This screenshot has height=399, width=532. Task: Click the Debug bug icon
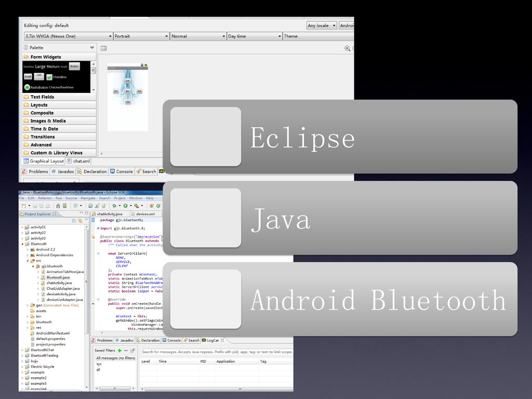click(x=114, y=206)
